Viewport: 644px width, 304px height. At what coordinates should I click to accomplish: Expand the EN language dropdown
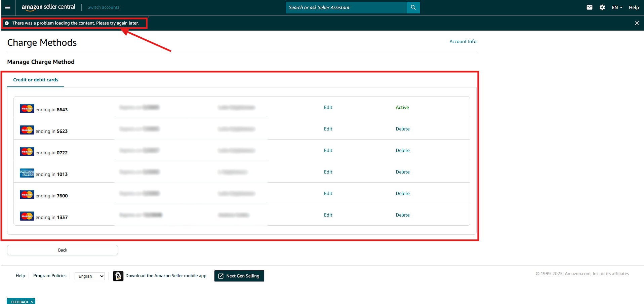pyautogui.click(x=617, y=7)
